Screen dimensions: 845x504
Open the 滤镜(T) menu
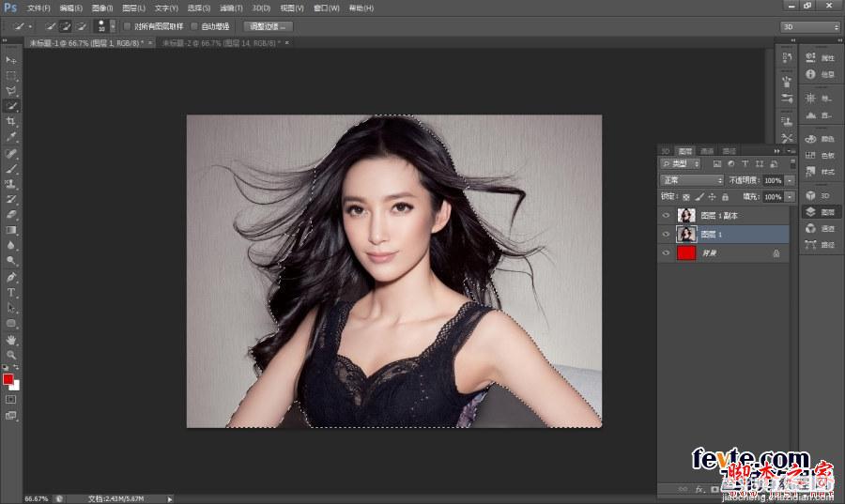231,8
